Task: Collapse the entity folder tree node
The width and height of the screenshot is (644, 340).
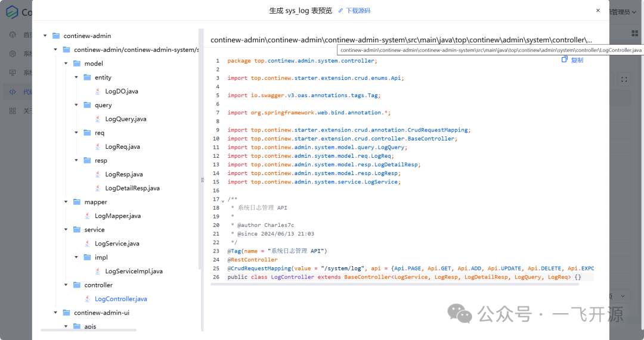Action: (76, 77)
